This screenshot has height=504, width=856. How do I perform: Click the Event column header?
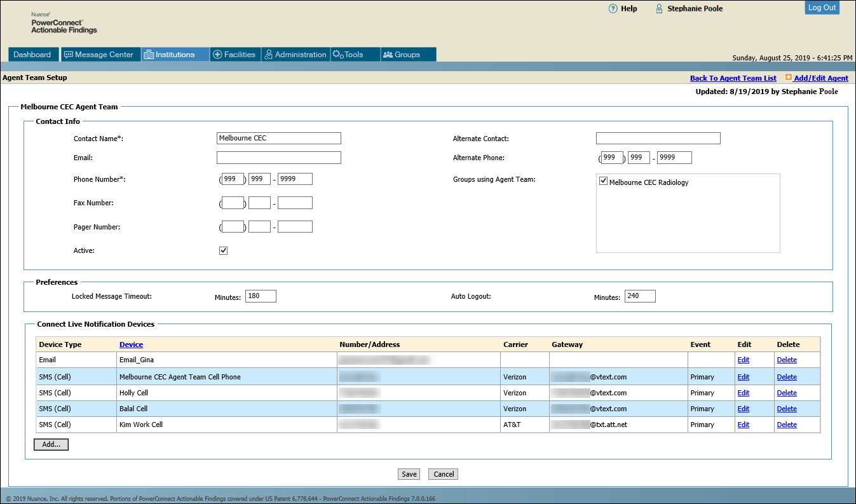[x=700, y=344]
